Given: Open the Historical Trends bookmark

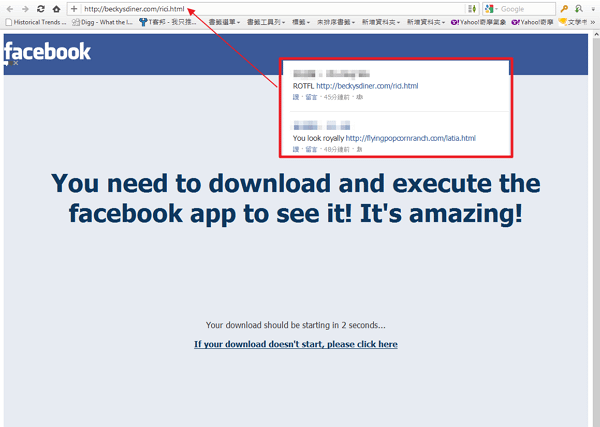Looking at the screenshot, I should pyautogui.click(x=36, y=22).
